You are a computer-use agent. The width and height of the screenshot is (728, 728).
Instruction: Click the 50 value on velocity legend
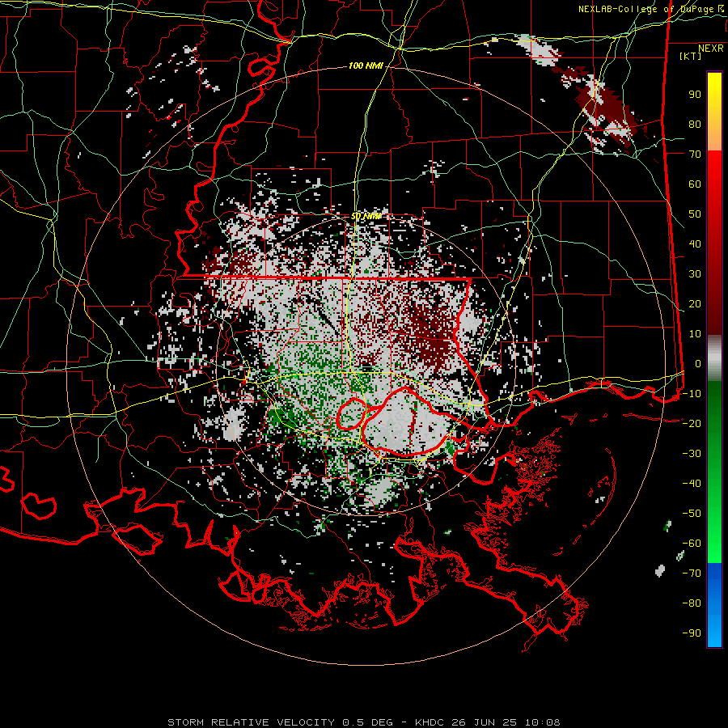[x=695, y=214]
